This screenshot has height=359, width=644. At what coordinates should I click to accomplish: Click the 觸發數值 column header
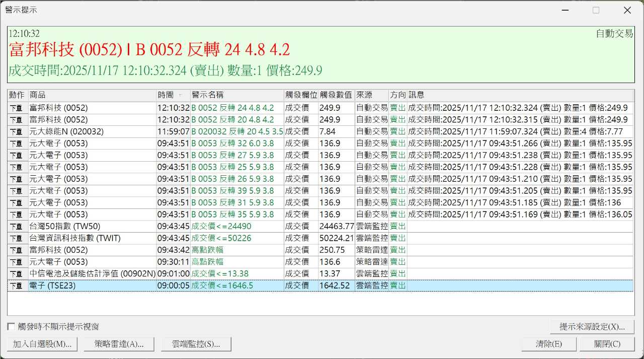[x=336, y=95]
